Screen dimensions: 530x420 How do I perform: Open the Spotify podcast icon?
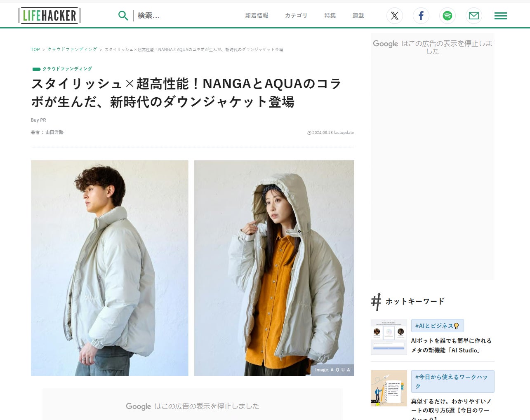(448, 16)
